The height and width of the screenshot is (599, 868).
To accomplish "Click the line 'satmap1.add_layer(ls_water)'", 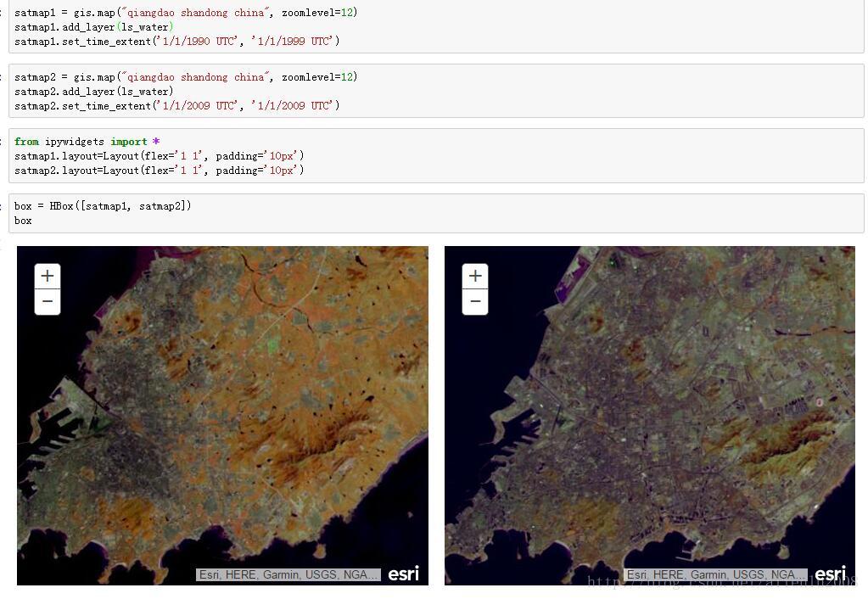I will (x=93, y=26).
